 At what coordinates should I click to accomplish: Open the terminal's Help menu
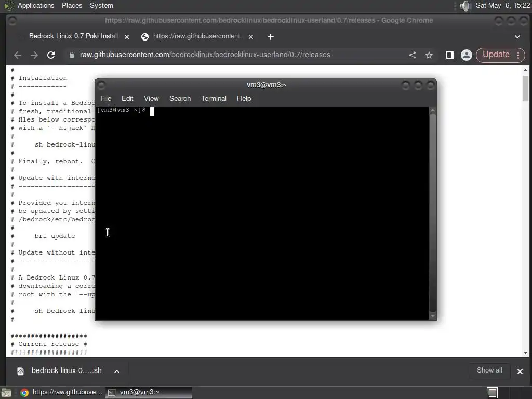(244, 98)
